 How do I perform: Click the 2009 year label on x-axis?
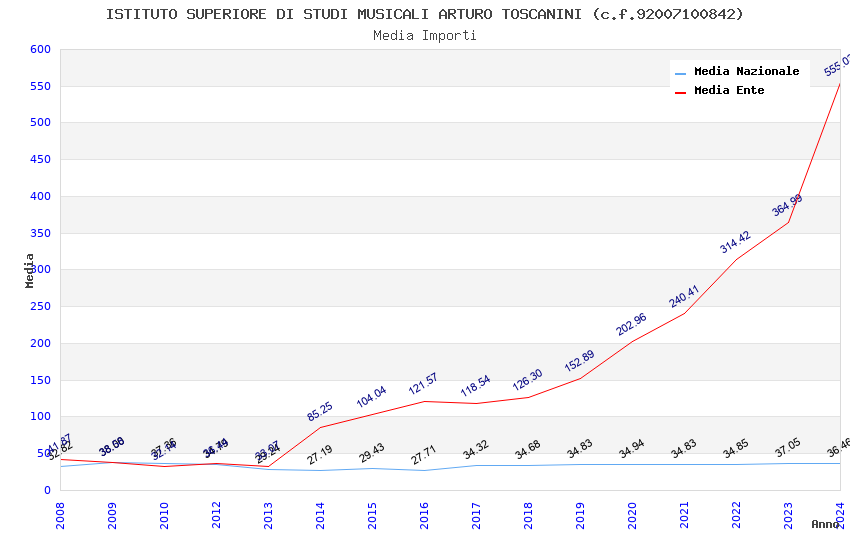(112, 515)
